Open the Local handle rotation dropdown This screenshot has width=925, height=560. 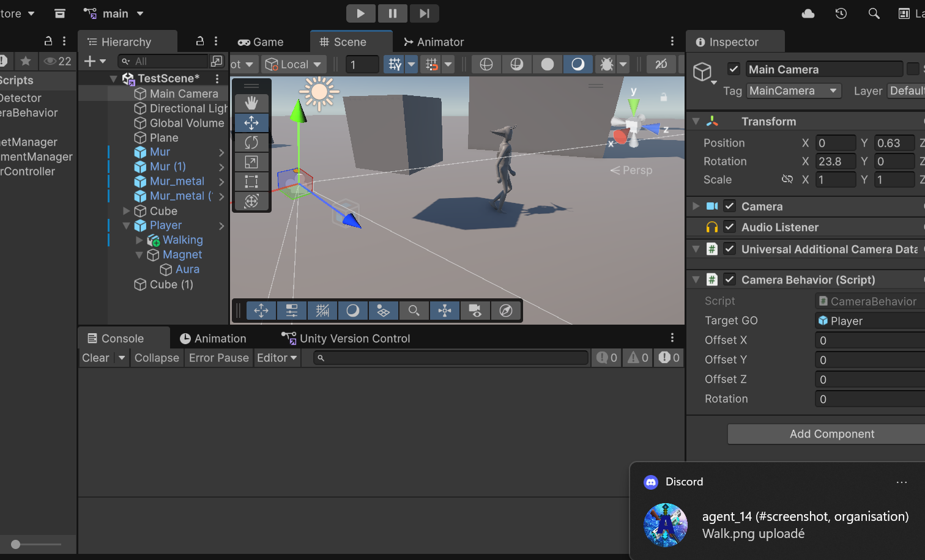click(x=294, y=64)
